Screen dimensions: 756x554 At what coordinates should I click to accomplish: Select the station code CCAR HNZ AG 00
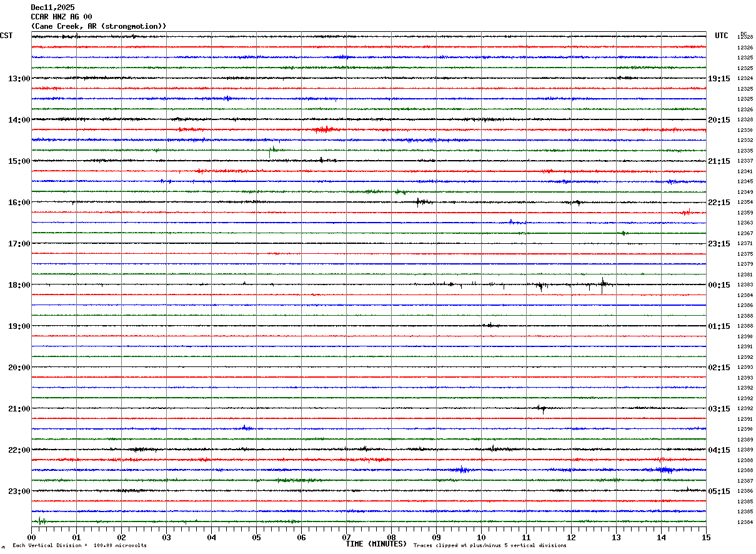click(x=61, y=17)
